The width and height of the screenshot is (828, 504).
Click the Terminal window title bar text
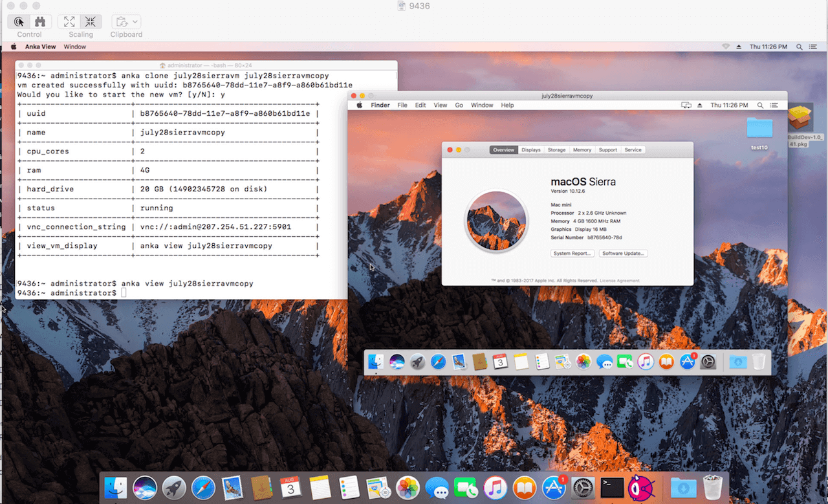[x=209, y=65]
